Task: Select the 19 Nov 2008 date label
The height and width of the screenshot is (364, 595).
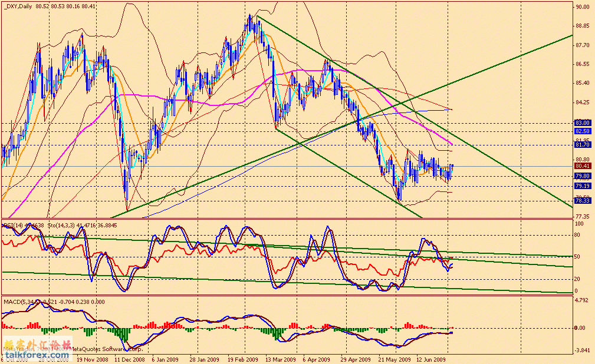Action: [92, 359]
